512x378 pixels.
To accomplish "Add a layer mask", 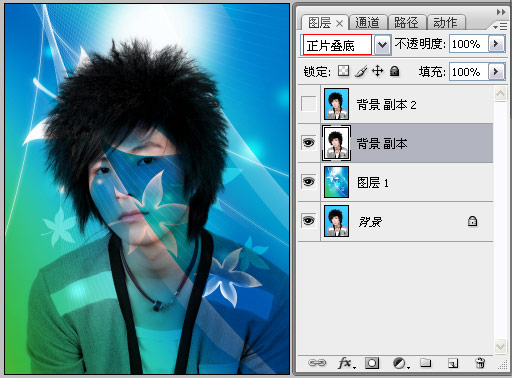I will point(372,363).
